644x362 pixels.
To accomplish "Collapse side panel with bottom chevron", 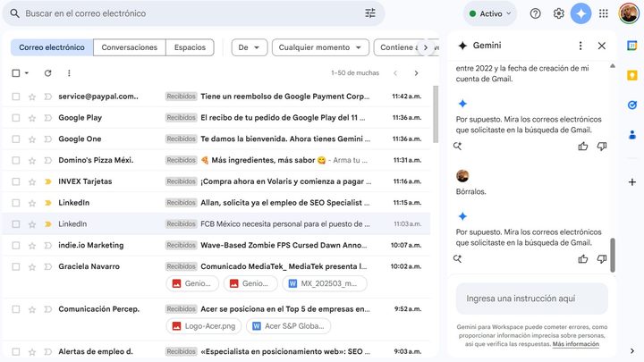I will (632, 351).
